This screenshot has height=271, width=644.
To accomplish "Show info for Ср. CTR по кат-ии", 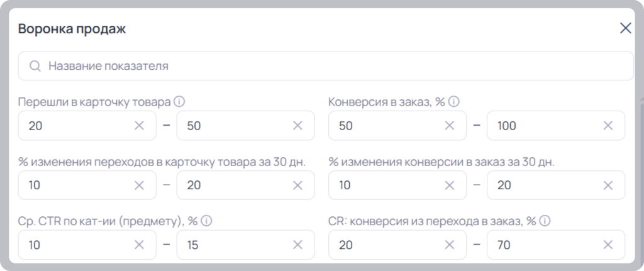I will pyautogui.click(x=206, y=221).
